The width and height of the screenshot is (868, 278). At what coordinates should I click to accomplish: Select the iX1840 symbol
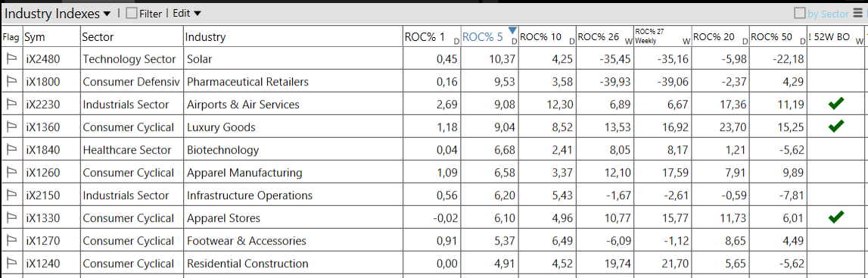43,149
